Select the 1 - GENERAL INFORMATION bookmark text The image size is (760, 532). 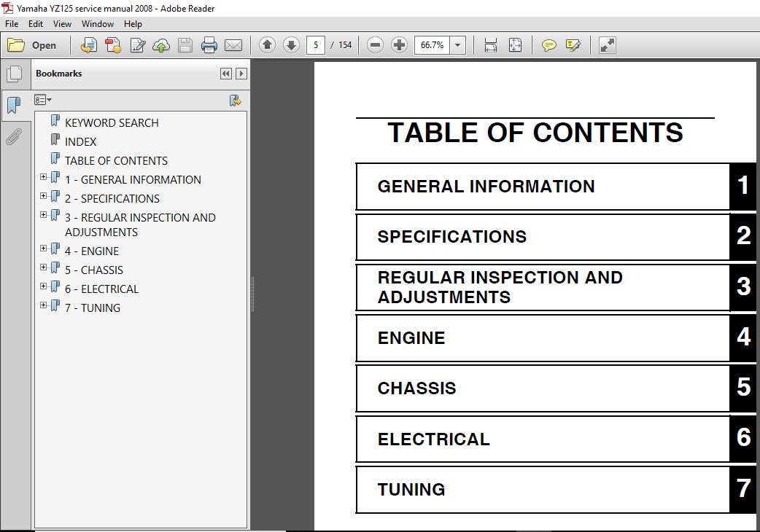tap(133, 180)
